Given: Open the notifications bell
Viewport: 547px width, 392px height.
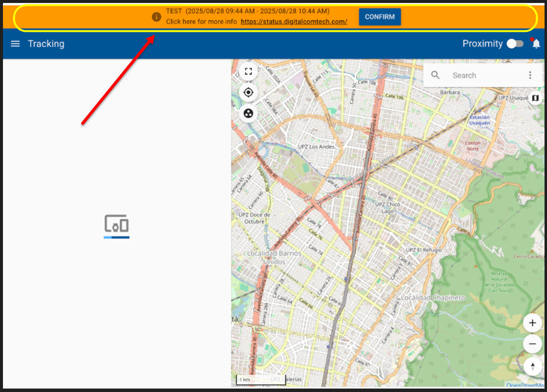Looking at the screenshot, I should pyautogui.click(x=536, y=44).
